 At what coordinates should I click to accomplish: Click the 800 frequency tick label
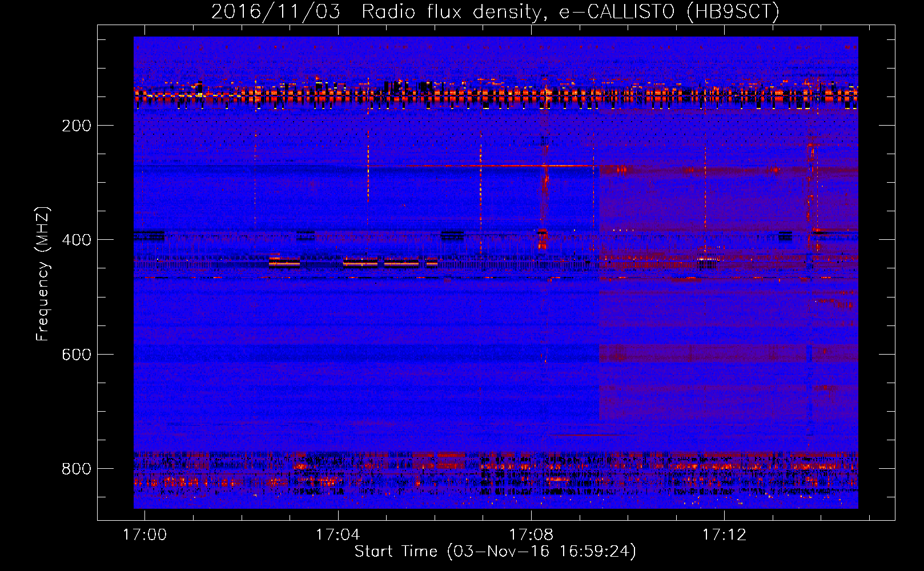(x=77, y=469)
